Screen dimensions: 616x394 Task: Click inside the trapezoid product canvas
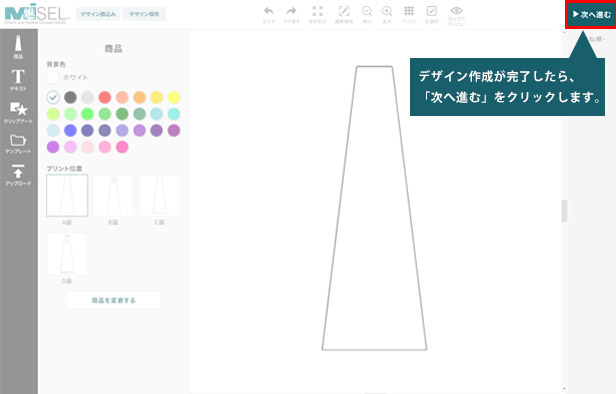(374, 208)
